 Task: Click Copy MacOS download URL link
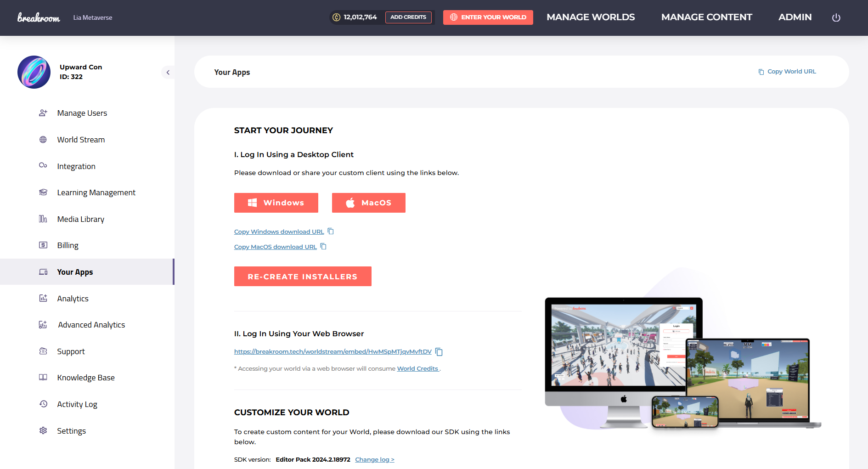276,247
